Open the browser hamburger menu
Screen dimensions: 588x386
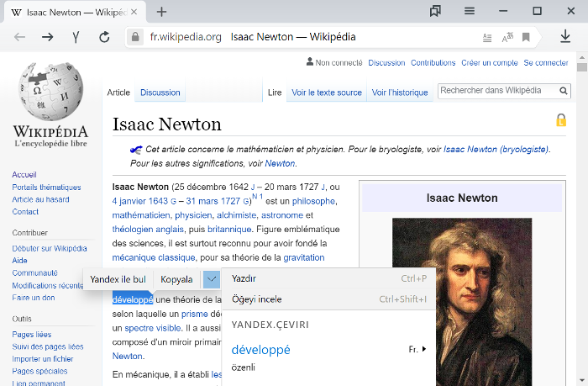pos(469,11)
